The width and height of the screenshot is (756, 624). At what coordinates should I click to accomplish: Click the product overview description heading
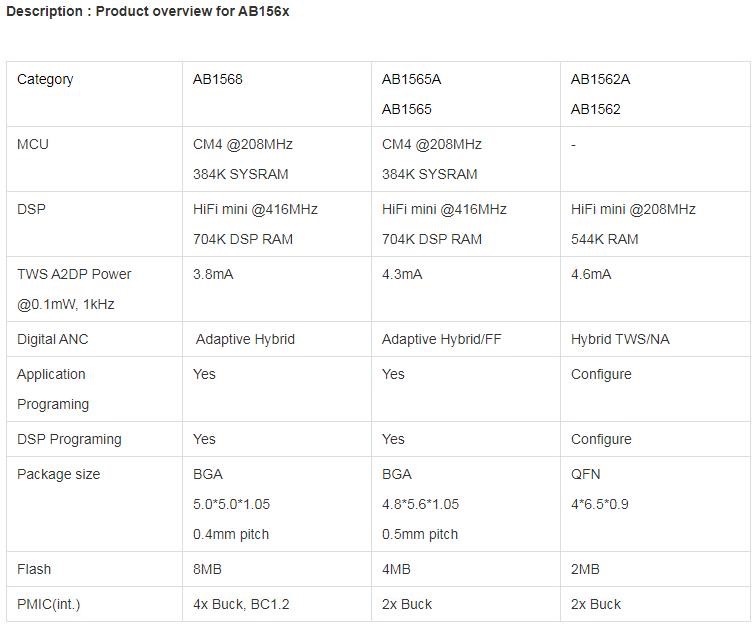[148, 13]
